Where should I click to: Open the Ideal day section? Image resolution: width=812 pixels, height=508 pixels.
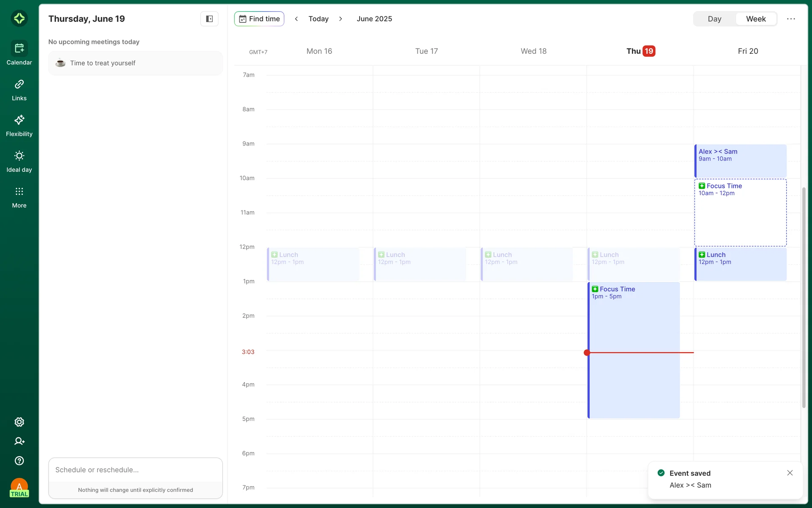tap(19, 161)
